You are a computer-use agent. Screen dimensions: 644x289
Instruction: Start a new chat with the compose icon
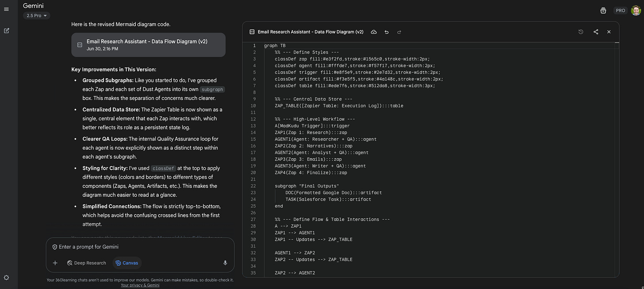(7, 30)
